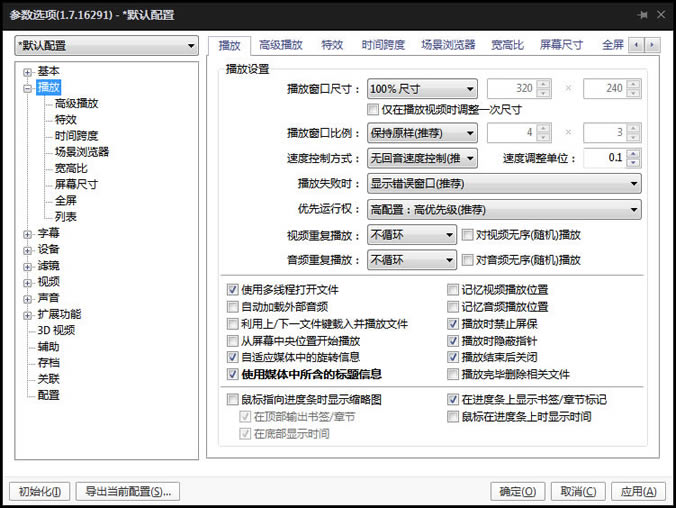This screenshot has width=676, height=508.
Task: Expand the 扩展功能 tree node
Action: (27, 314)
